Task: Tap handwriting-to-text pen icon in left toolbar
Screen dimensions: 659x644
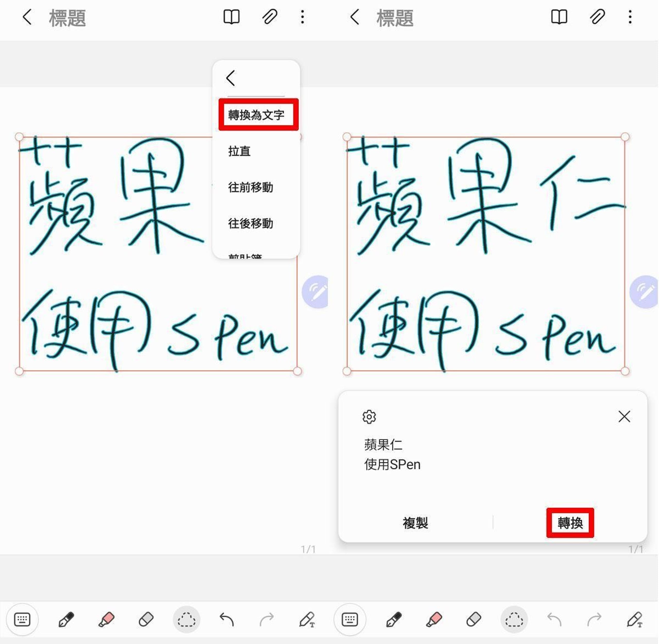Action: (307, 620)
